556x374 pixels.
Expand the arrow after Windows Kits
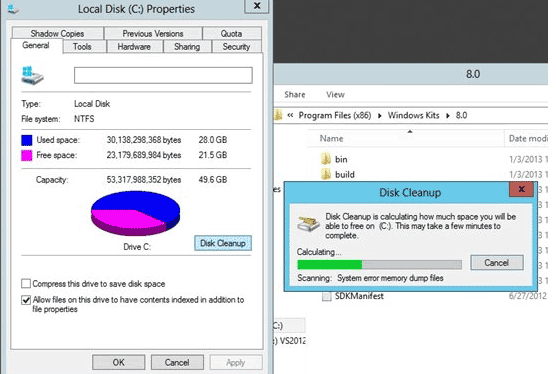point(447,116)
